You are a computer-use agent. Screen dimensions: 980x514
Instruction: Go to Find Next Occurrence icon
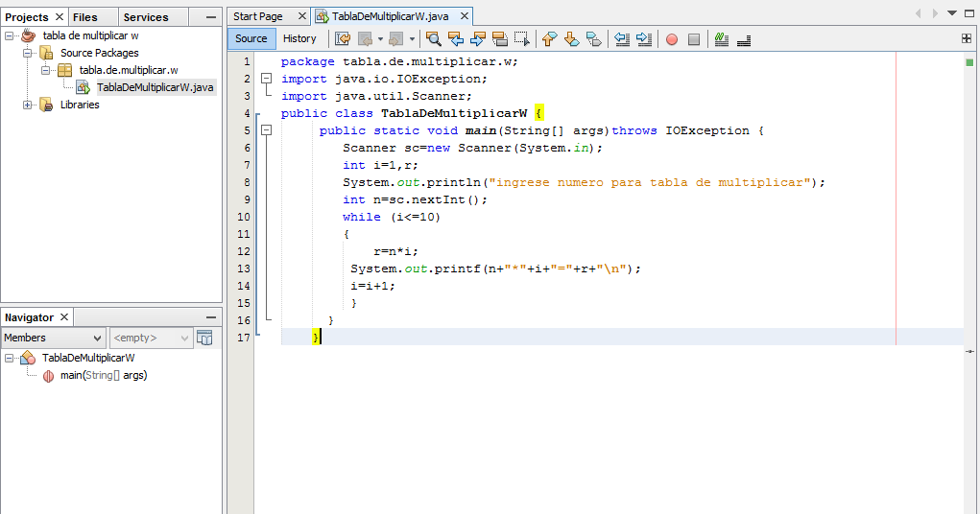click(x=477, y=38)
